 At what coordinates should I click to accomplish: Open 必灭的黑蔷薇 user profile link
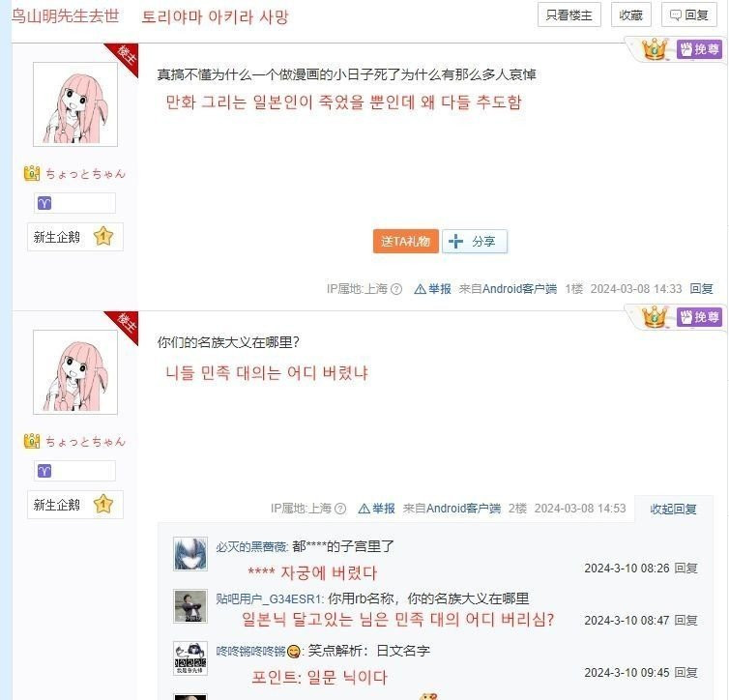(251, 546)
